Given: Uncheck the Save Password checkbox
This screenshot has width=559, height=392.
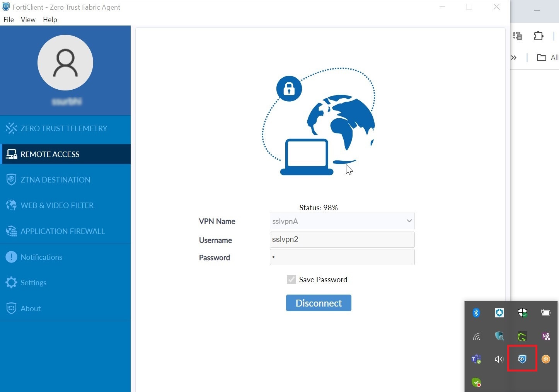Looking at the screenshot, I should click(291, 279).
